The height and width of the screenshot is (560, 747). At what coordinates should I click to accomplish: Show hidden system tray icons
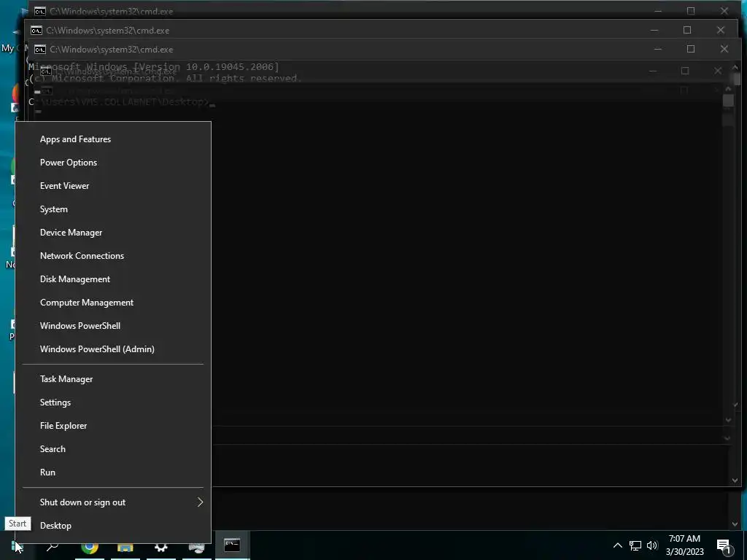617,545
